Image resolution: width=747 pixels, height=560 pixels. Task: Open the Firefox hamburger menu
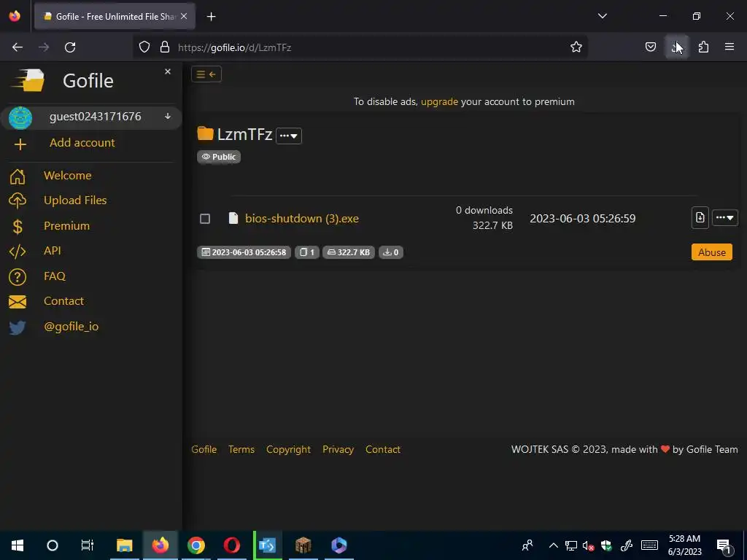729,47
